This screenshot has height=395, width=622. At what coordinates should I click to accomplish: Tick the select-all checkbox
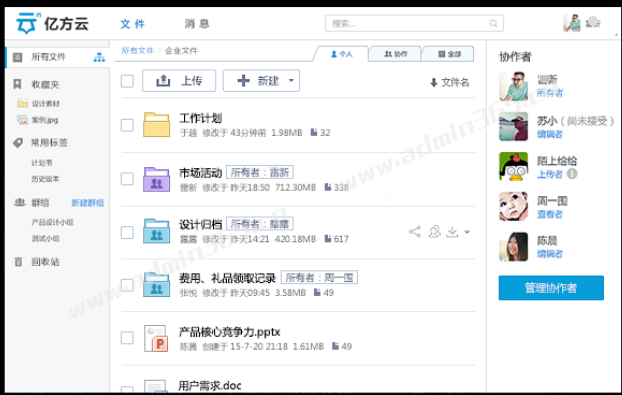pos(127,81)
